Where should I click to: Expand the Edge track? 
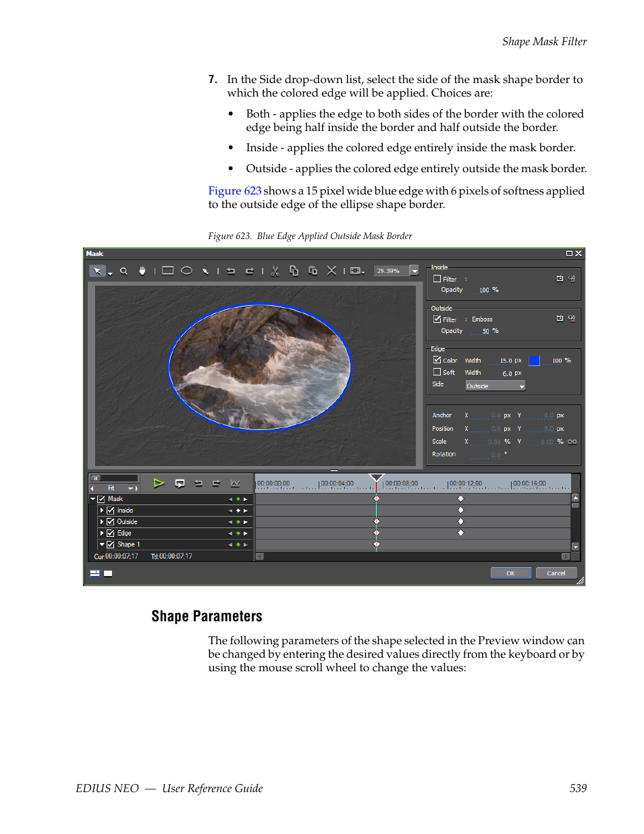pos(102,533)
